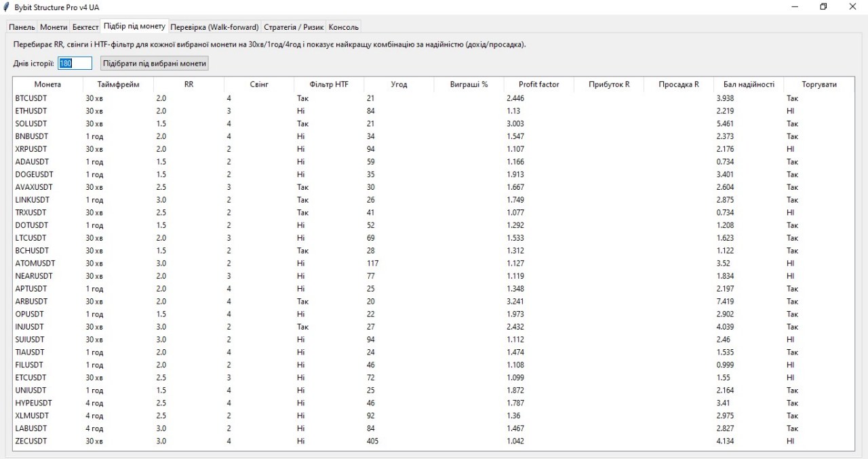Screen dimensions: 868x459
Task: Switch to the Монети tab
Action: click(x=54, y=27)
